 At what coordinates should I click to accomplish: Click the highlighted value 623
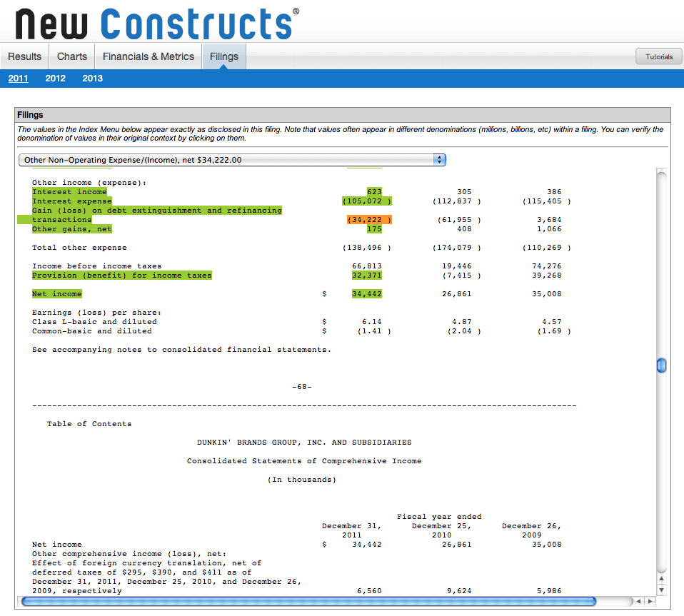tap(374, 192)
